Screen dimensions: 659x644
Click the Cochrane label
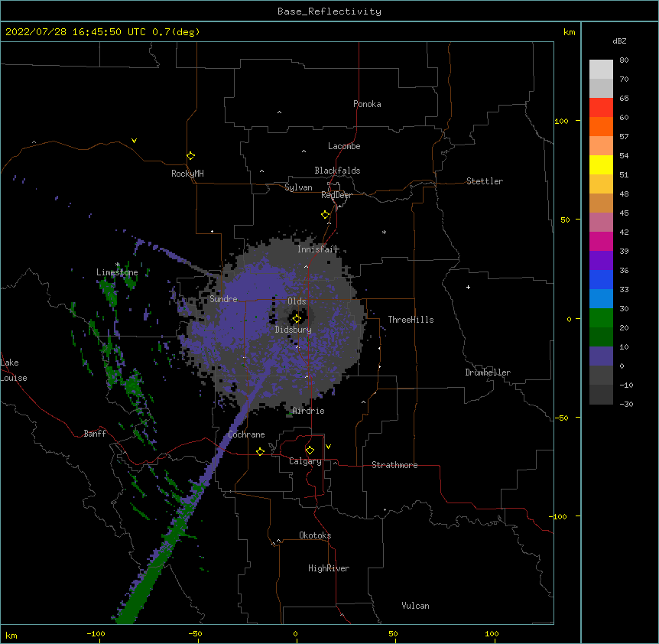click(246, 434)
